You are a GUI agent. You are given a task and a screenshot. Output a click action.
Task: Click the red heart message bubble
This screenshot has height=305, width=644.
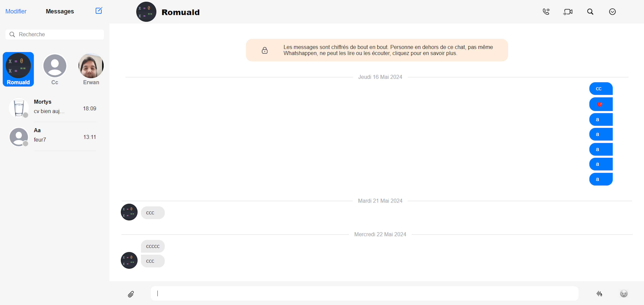click(601, 104)
